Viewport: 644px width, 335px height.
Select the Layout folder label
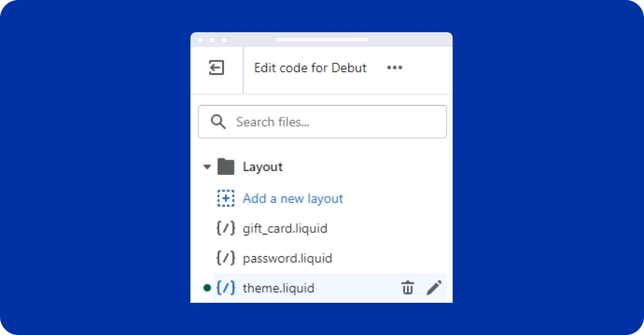tap(263, 167)
